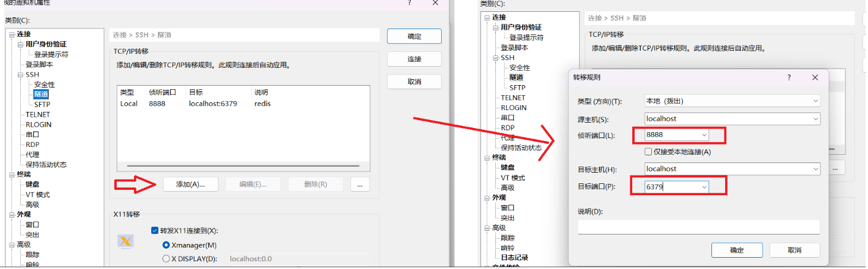Screen dimensions: 868x269
Task: Select 安全性 in window behind 转移规则
Action: click(x=520, y=68)
